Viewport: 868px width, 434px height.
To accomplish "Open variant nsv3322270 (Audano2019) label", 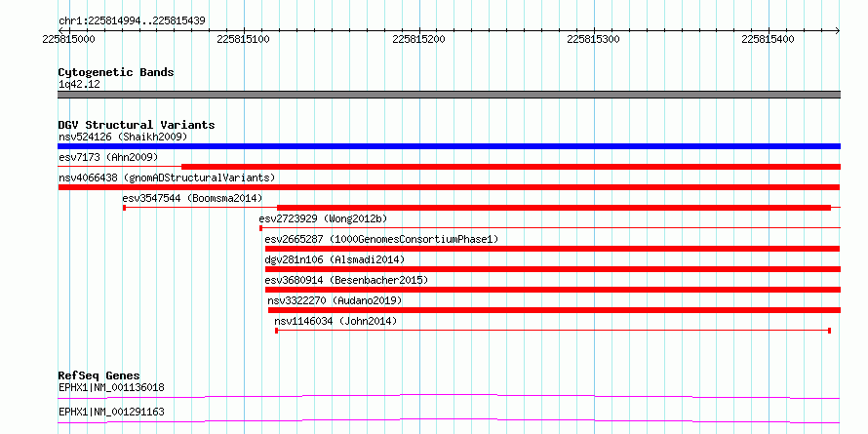I will pos(335,300).
